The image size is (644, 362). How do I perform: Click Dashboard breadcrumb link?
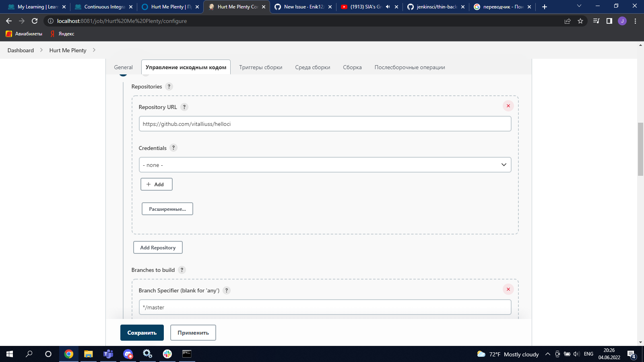21,50
